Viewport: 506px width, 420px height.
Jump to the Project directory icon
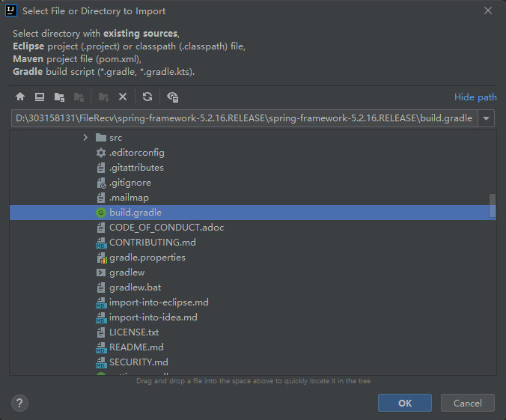point(59,97)
